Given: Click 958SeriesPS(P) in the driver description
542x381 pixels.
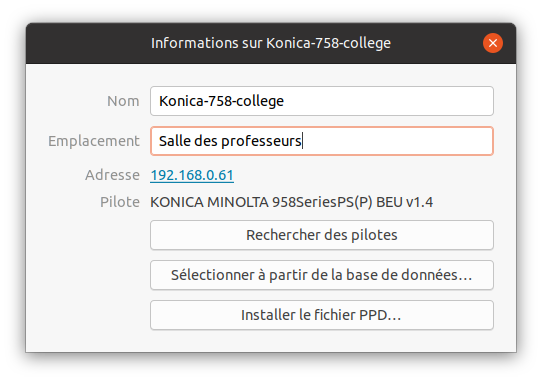Looking at the screenshot, I should 322,202.
